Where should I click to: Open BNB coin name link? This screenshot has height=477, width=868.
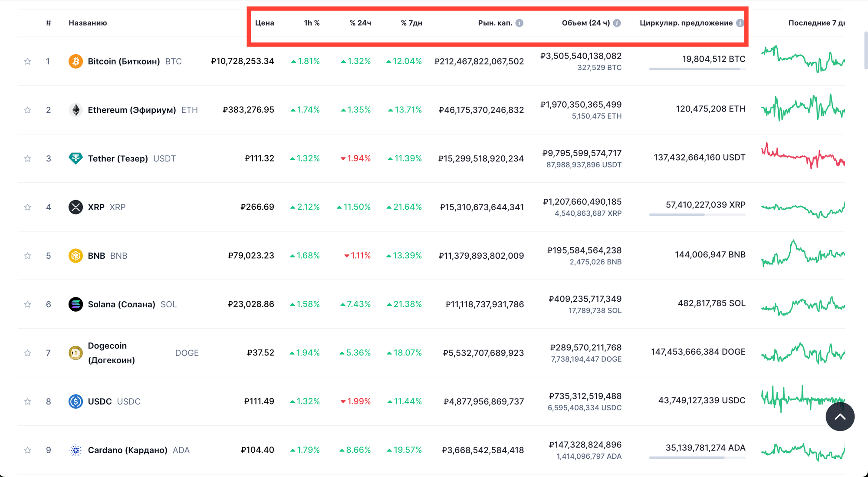[96, 256]
